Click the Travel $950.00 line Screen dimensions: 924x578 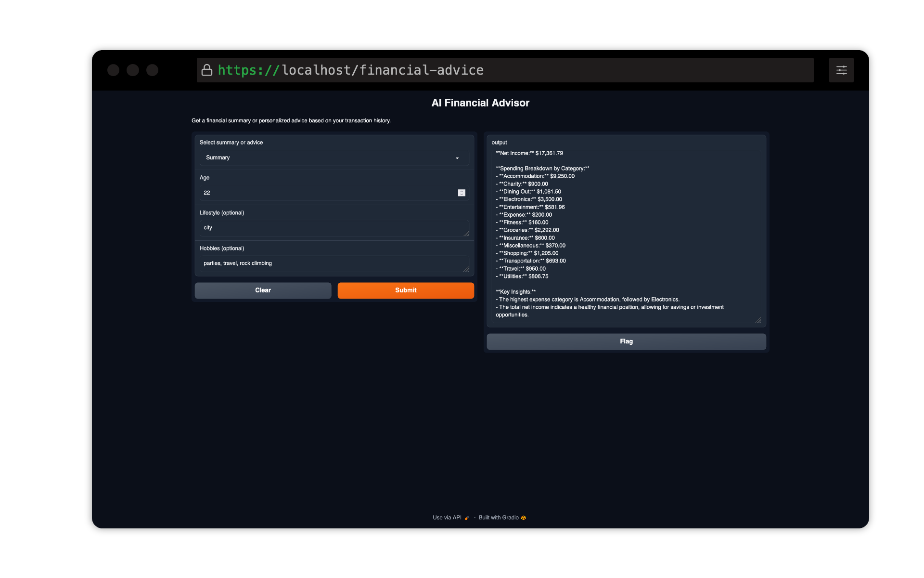(x=521, y=269)
